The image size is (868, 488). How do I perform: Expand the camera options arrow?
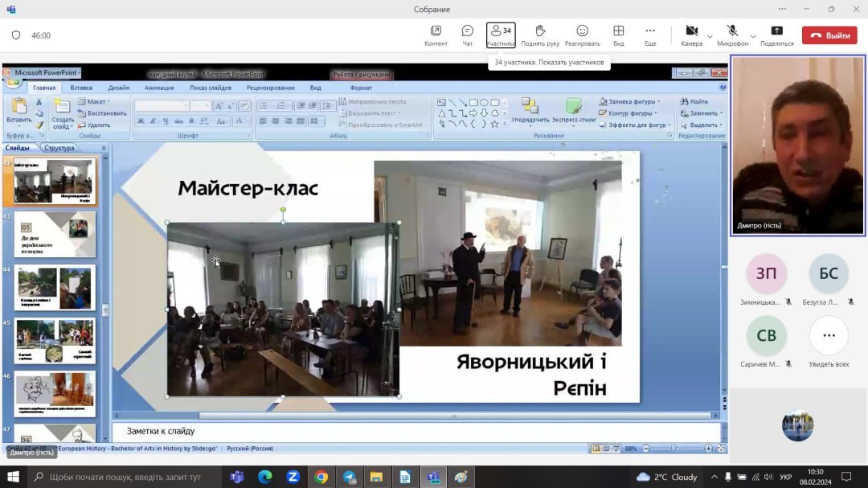tap(710, 36)
